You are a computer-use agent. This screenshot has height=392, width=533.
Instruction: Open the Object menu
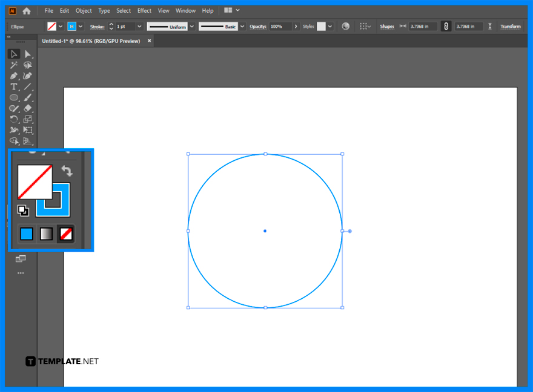click(x=84, y=10)
